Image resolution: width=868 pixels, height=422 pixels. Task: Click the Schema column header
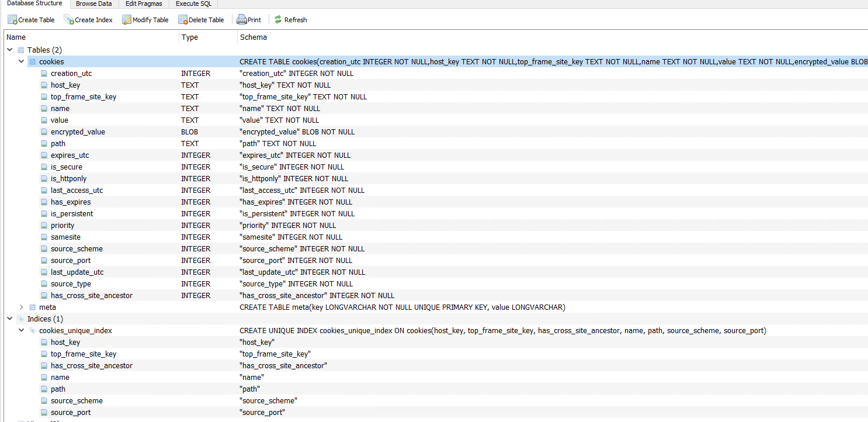pos(553,37)
